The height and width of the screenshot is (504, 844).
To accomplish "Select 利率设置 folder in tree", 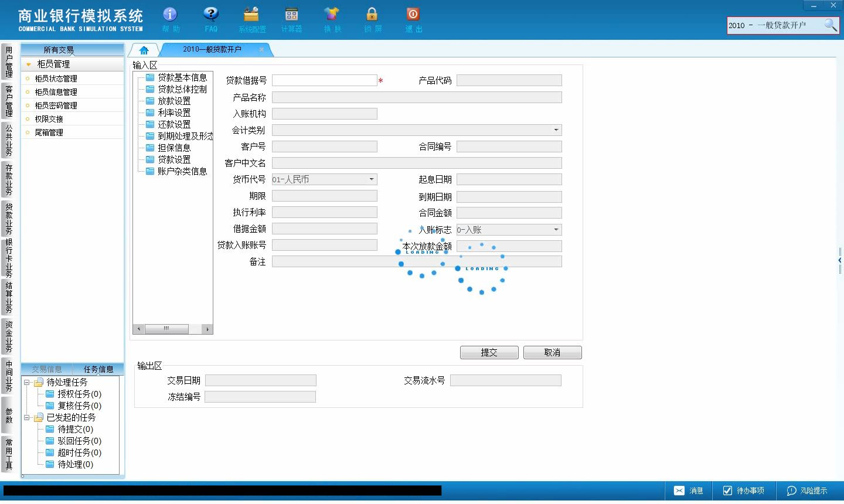I will coord(168,113).
